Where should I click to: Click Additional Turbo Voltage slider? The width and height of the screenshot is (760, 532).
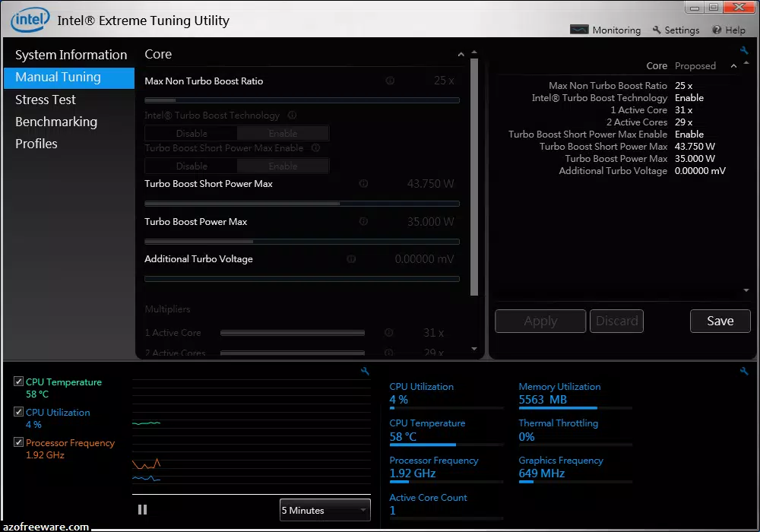[302, 279]
